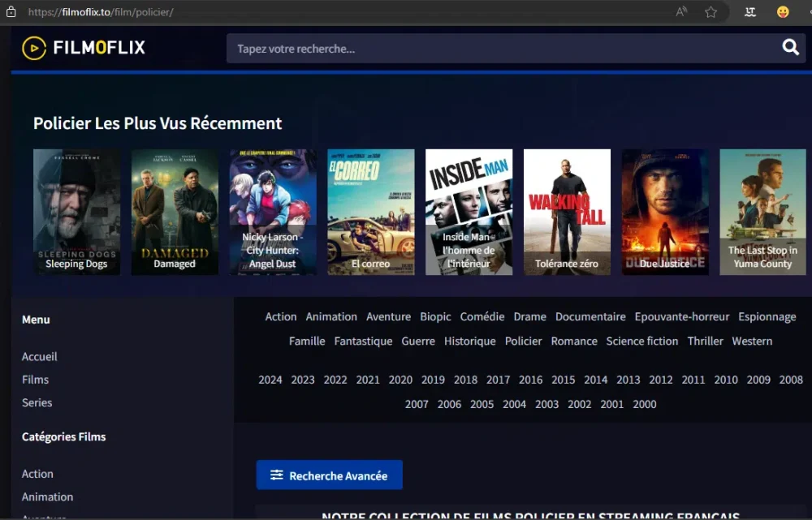The width and height of the screenshot is (812, 520).
Task: Filter by Romance genre link
Action: pyautogui.click(x=574, y=341)
